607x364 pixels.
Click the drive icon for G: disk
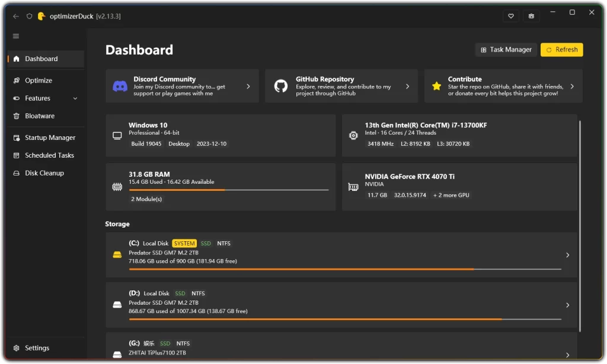click(x=117, y=355)
